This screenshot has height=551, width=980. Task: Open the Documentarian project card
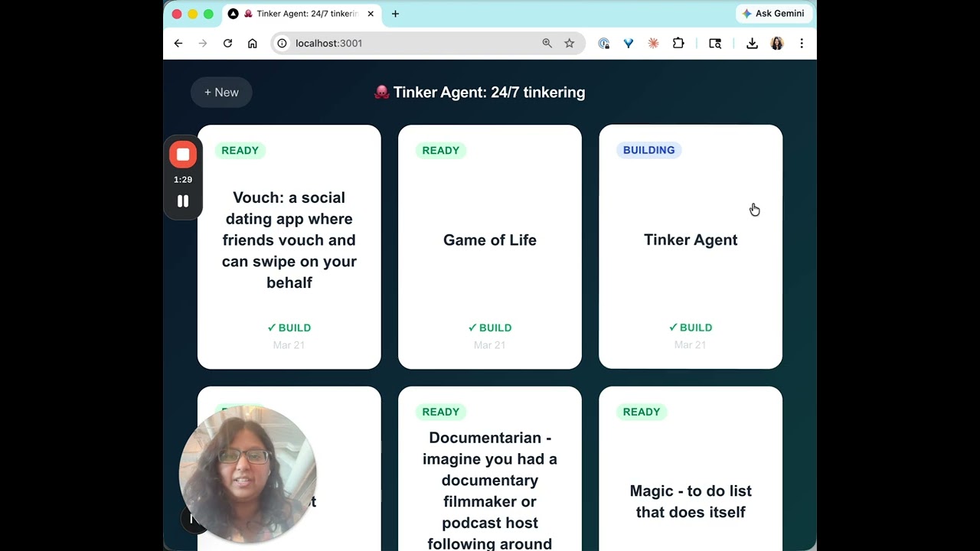click(x=490, y=468)
